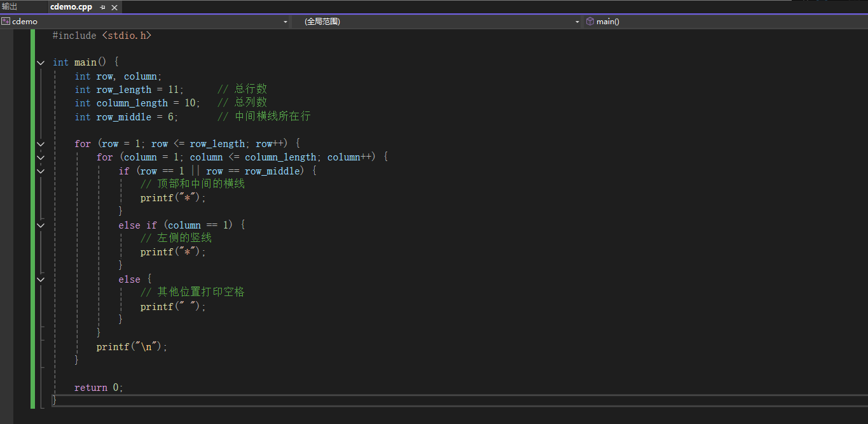
Task: Open the (全局范围) scope dropdown
Action: (577, 22)
